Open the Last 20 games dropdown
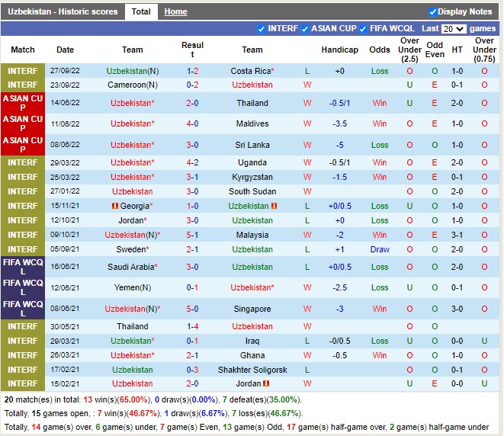Screen dimensions: 504x436 point(454,29)
